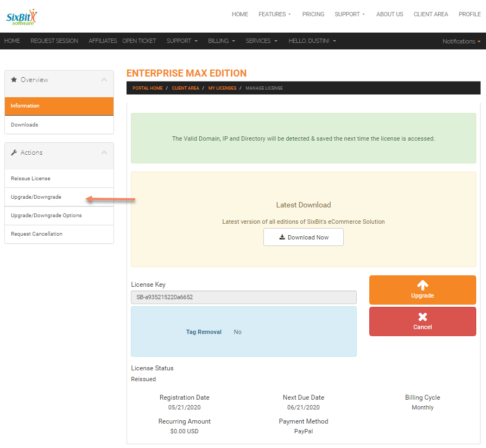Click Reissue License in the Actions list

30,179
